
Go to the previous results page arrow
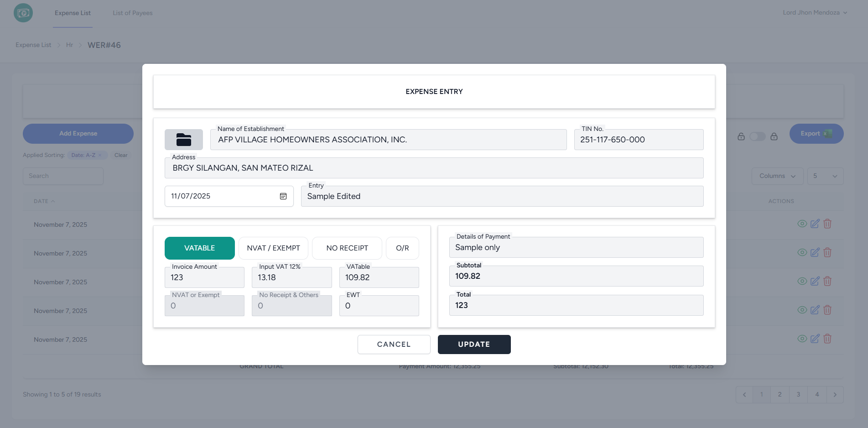tap(744, 395)
